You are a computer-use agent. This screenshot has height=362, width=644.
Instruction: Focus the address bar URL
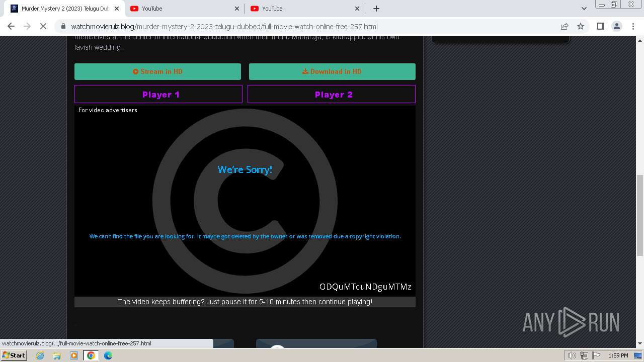pyautogui.click(x=224, y=27)
